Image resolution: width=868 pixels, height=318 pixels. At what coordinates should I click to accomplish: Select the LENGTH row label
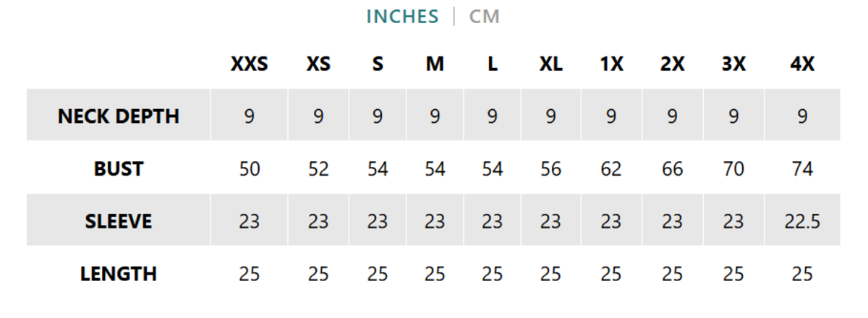(x=119, y=274)
